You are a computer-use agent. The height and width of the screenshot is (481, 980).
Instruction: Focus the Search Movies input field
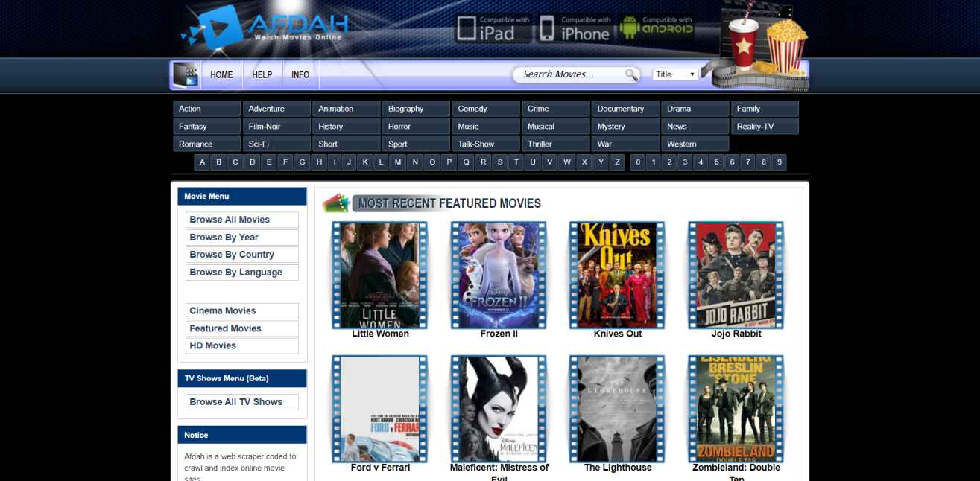[x=570, y=74]
